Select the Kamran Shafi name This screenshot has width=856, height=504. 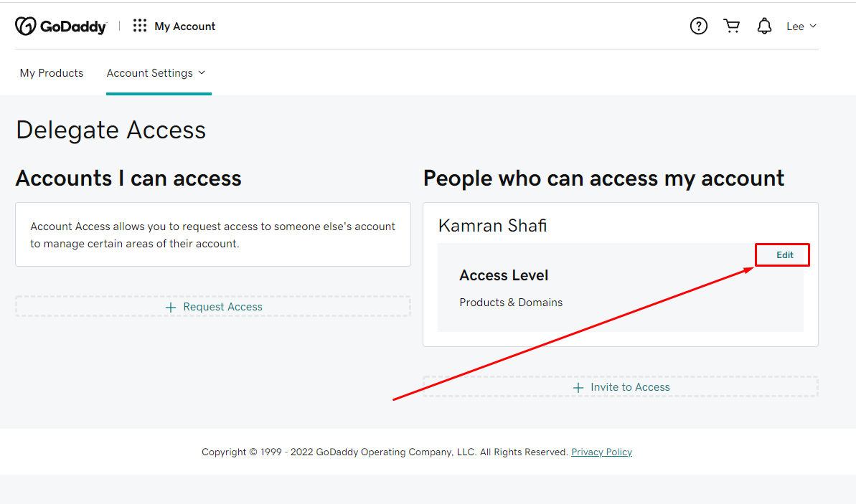pyautogui.click(x=492, y=226)
